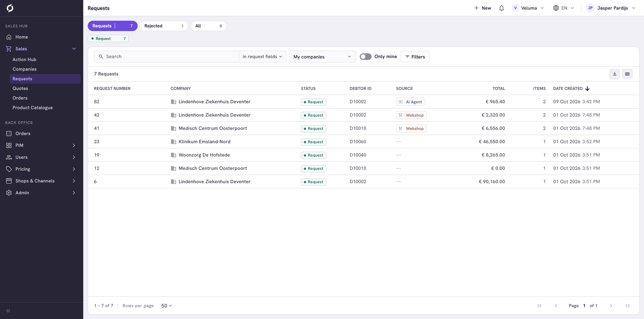Click the Ai Agent source badge
644x319 pixels.
click(x=410, y=102)
